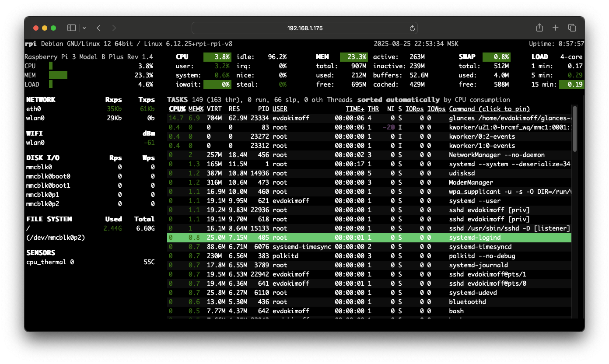
Task: Sort the list by the USER column
Action: pos(280,109)
